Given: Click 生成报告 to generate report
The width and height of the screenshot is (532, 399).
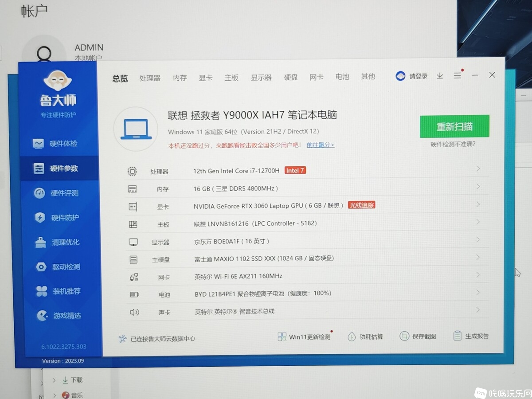Looking at the screenshot, I should 471,336.
